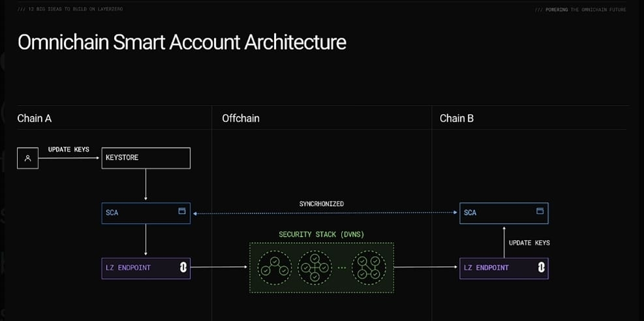
Task: Click the UPDATE KEYS label beside the user icon
Action: tap(69, 149)
